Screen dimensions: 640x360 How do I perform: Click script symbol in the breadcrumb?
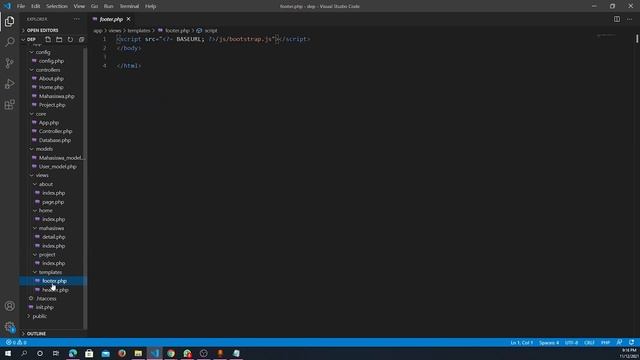point(211,31)
